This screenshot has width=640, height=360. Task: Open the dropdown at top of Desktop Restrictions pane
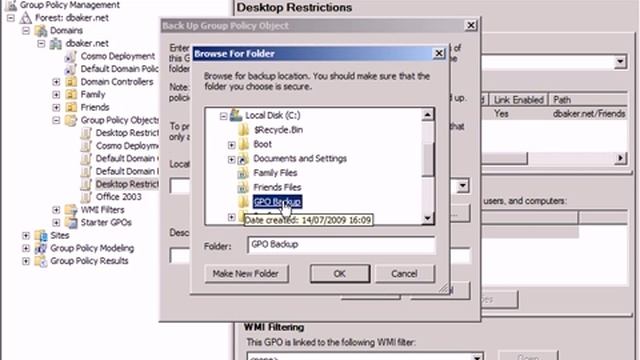(x=620, y=62)
